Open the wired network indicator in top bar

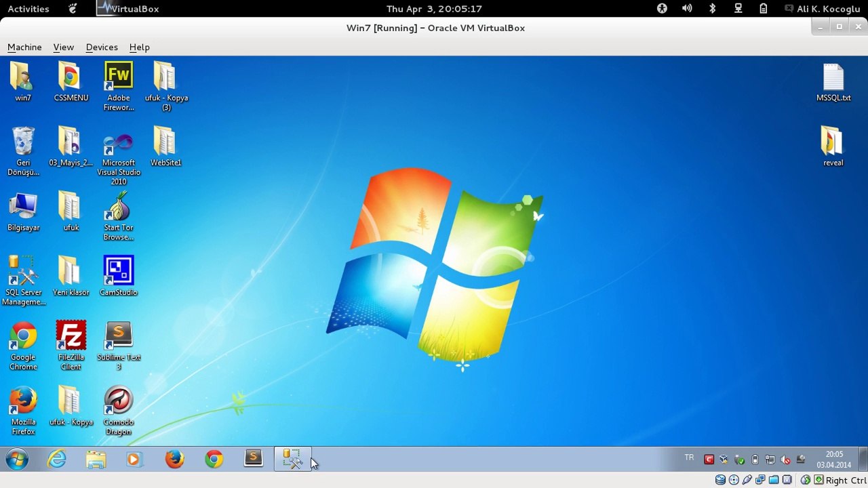pyautogui.click(x=738, y=9)
